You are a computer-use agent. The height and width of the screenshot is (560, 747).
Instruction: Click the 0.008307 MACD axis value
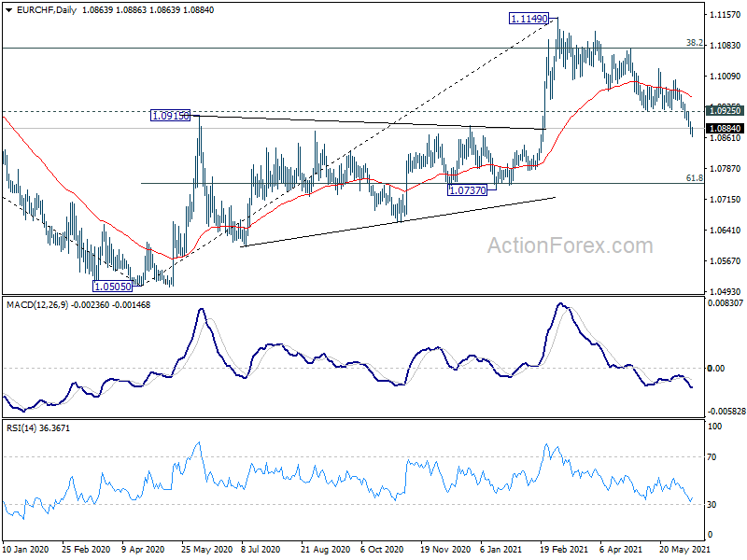(x=726, y=302)
